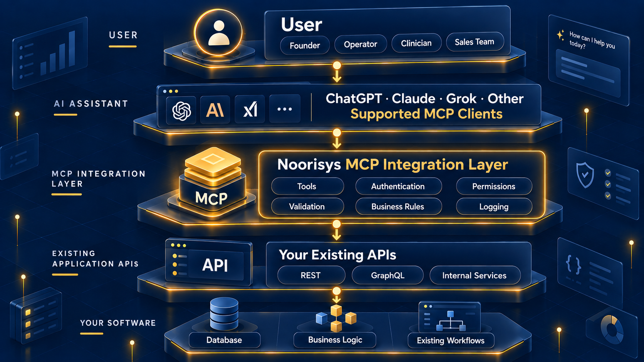Pick the Internal Services pill

[x=475, y=275]
